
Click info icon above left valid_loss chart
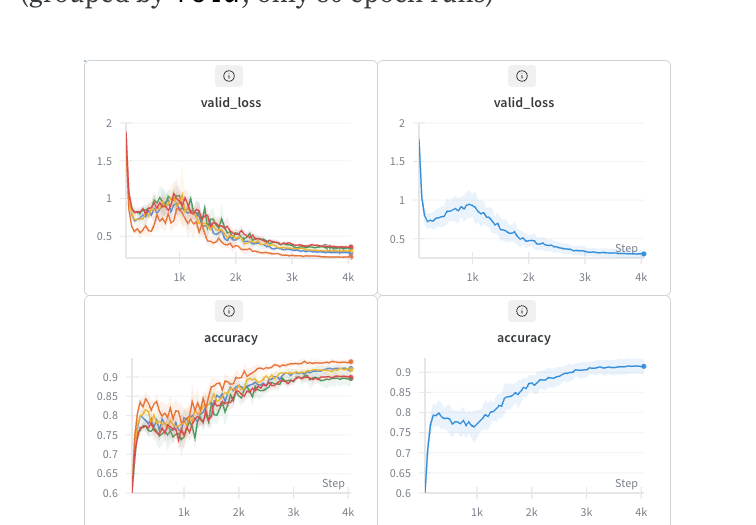point(229,76)
